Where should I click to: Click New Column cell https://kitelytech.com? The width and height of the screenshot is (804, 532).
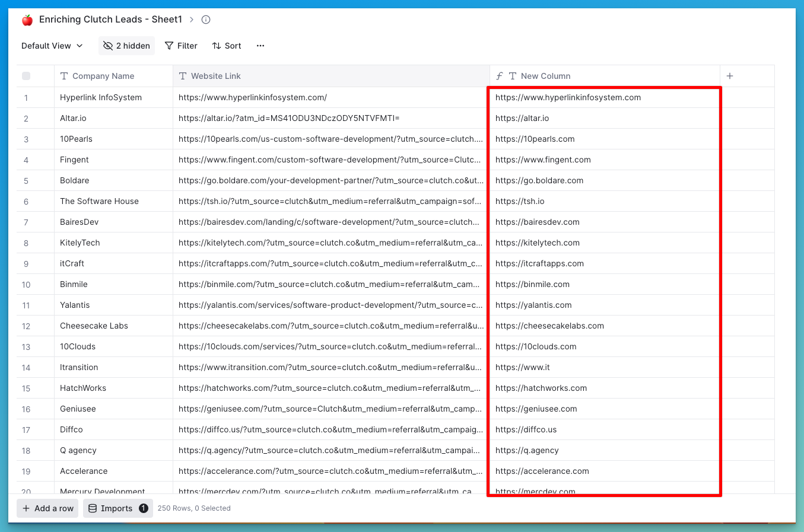tap(605, 243)
